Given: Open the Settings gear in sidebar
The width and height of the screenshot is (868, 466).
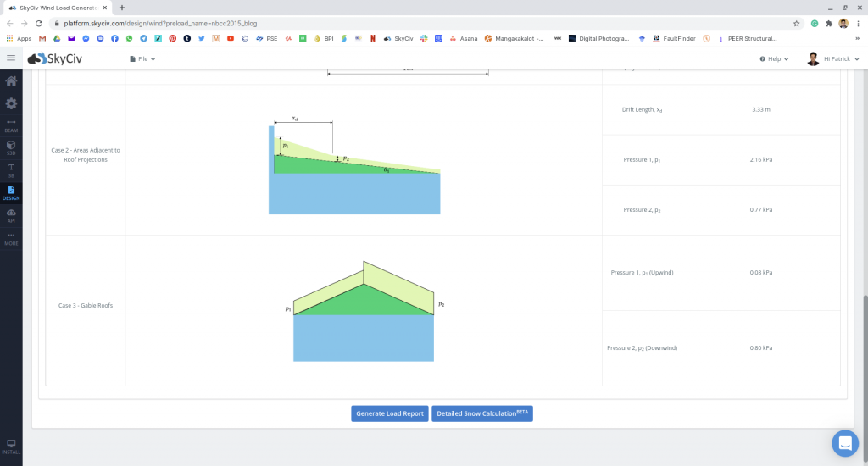Looking at the screenshot, I should coord(11,103).
